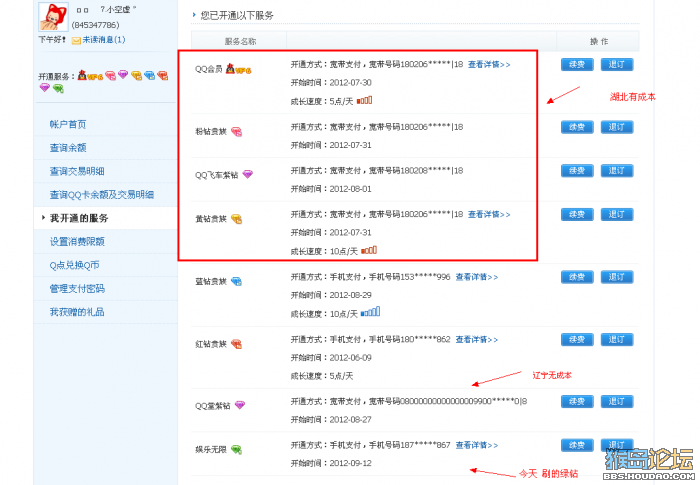
Task: Click the purple diamond icon next to QQ堂紫钻
Action: (240, 405)
